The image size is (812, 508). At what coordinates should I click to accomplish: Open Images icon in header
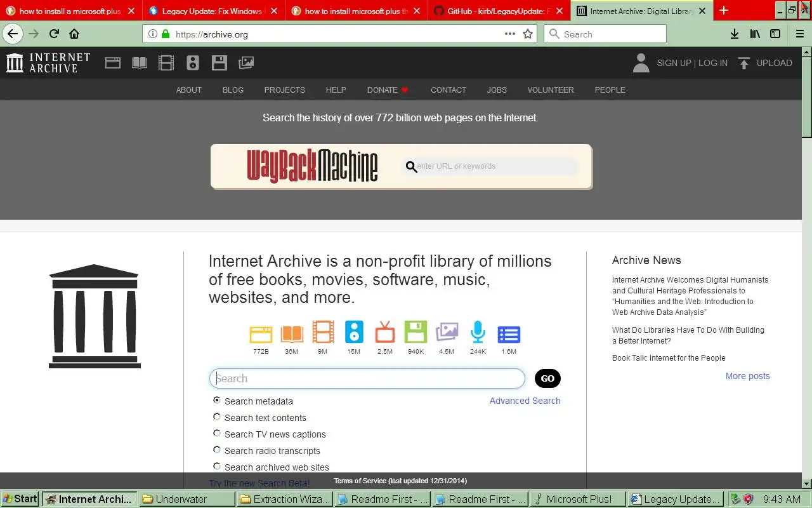pos(246,63)
